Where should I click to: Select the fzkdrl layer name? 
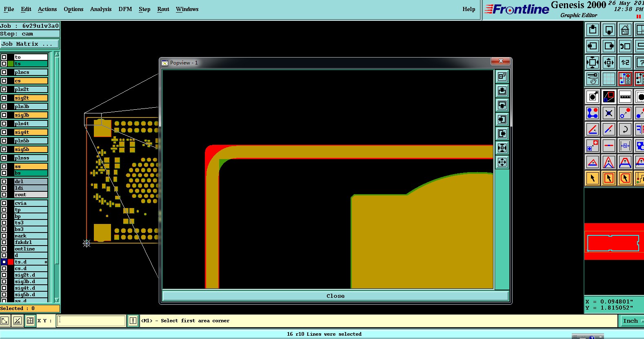[x=31, y=242]
